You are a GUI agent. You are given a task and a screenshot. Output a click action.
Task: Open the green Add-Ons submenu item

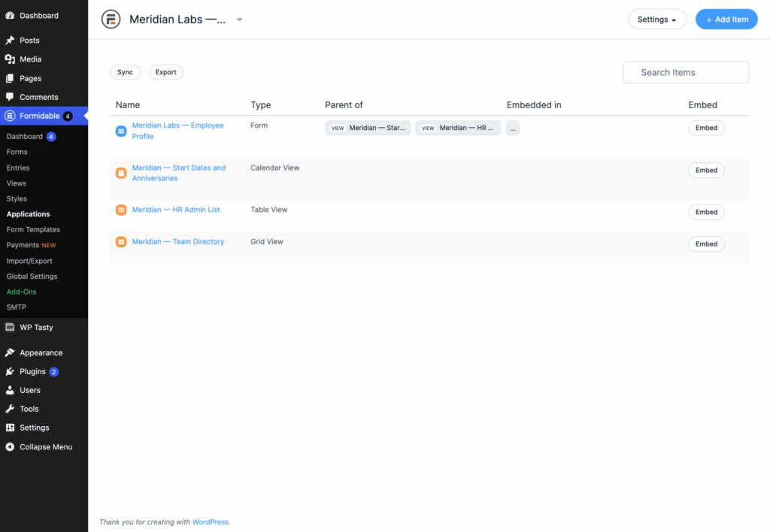pyautogui.click(x=21, y=292)
